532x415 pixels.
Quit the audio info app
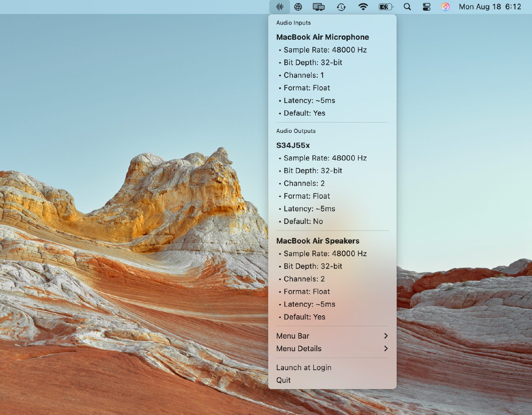[332, 380]
